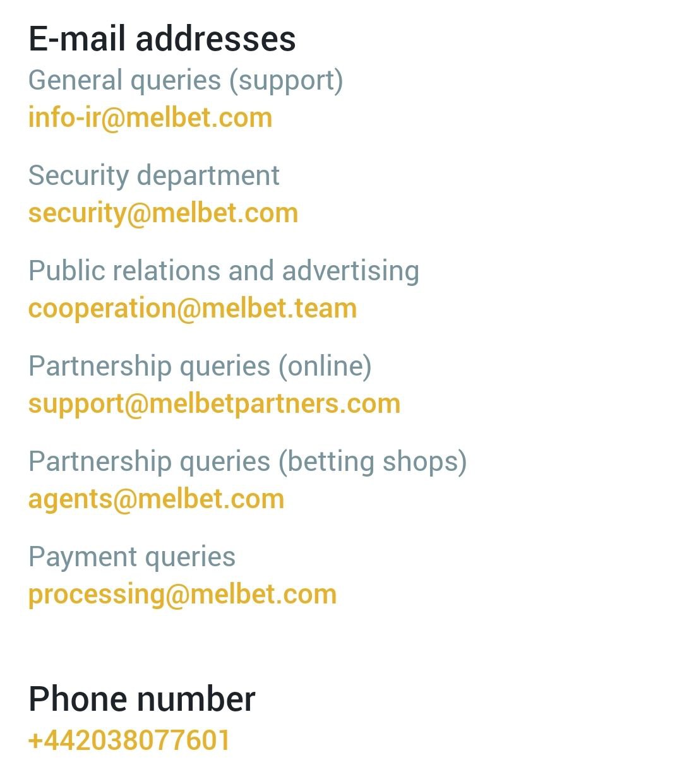Click the "E-mail addresses" heading
Image resolution: width=682 pixels, height=784 pixels.
(162, 39)
